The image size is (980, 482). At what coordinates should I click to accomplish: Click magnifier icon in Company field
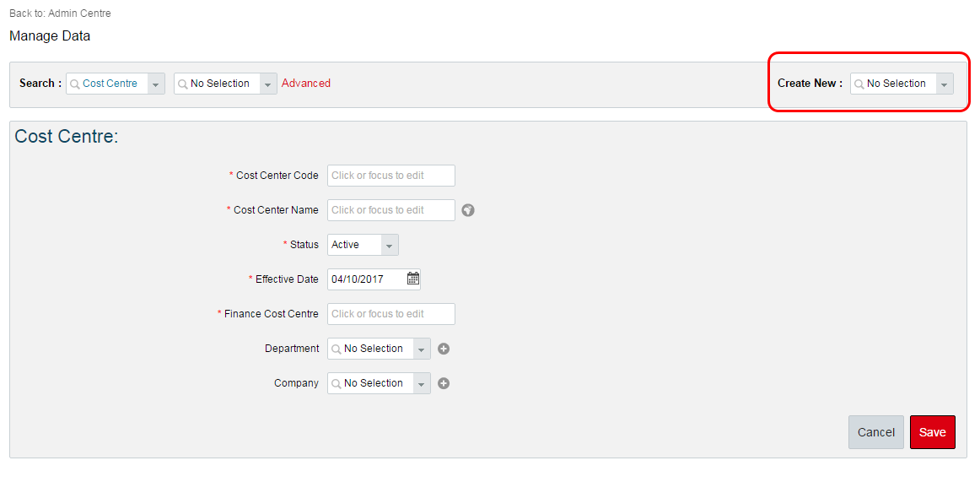[337, 383]
